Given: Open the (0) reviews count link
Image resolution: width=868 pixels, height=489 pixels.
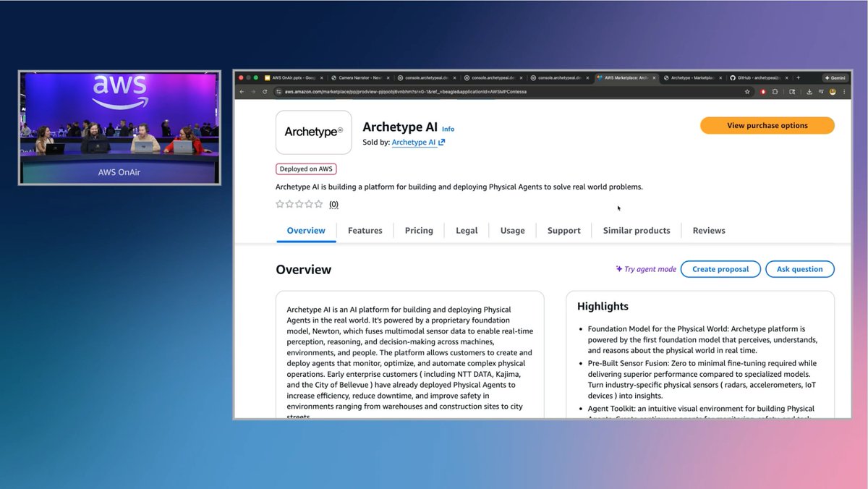Looking at the screenshot, I should (x=333, y=205).
